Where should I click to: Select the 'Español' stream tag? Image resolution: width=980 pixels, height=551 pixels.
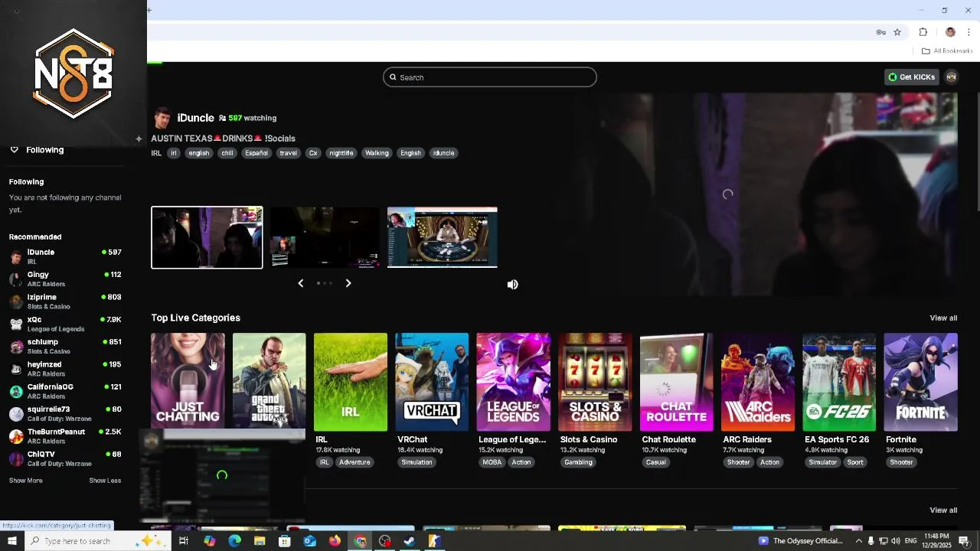click(256, 153)
